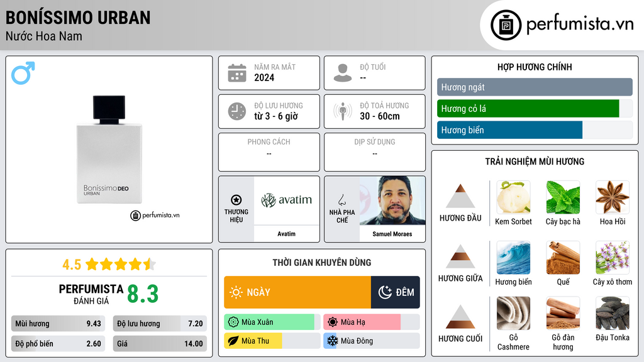Click the perfumista.vn watermark under the bottle
Image resolution: width=644 pixels, height=362 pixels.
(155, 215)
